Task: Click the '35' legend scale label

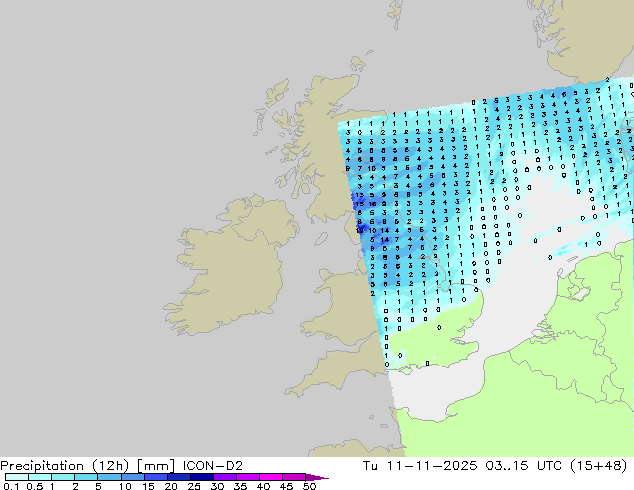Action: [240, 486]
